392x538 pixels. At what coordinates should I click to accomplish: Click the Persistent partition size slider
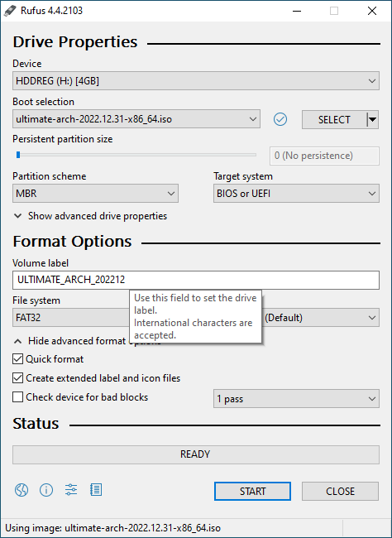pyautogui.click(x=136, y=155)
